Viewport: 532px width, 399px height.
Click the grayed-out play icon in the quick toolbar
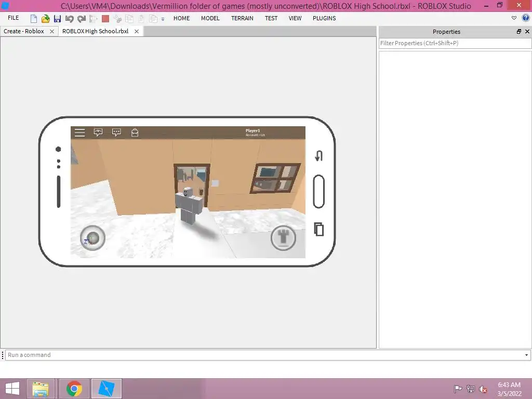[94, 19]
